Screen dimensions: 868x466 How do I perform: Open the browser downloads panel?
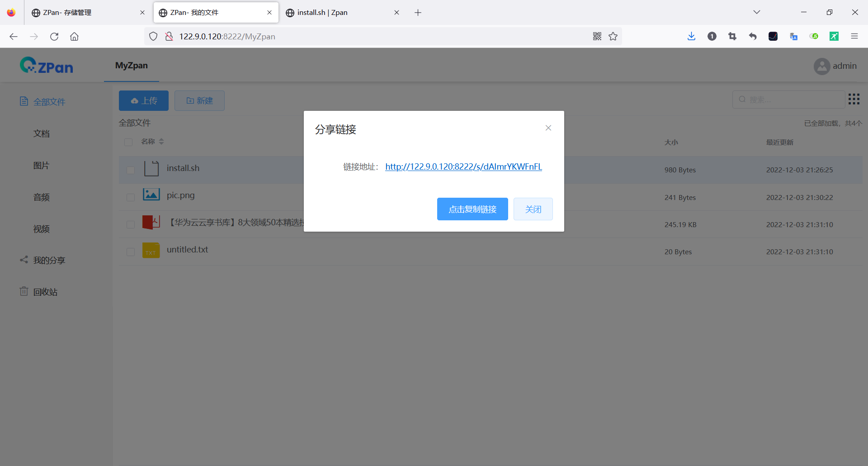(691, 37)
